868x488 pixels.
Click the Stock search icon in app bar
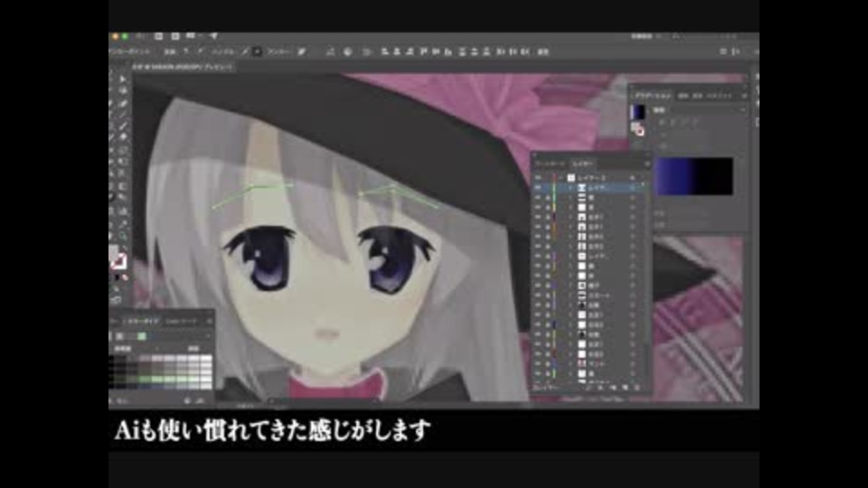(x=175, y=36)
